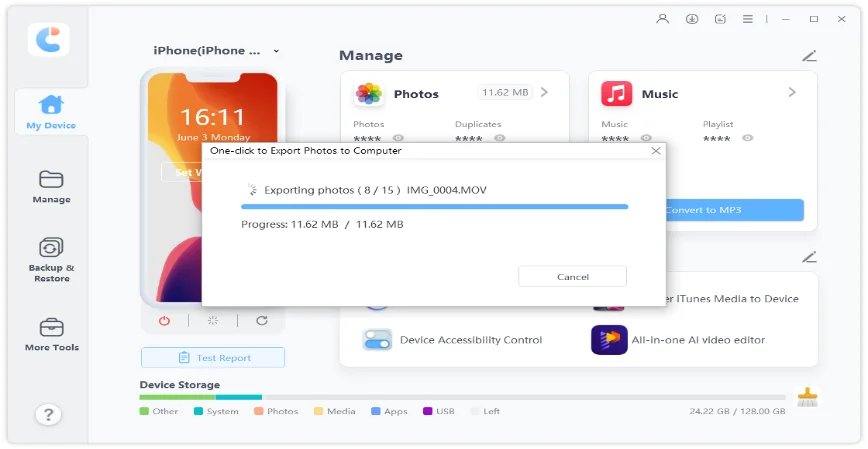Click the help question mark icon
Image resolution: width=868 pixels, height=449 pixels.
pos(48,414)
